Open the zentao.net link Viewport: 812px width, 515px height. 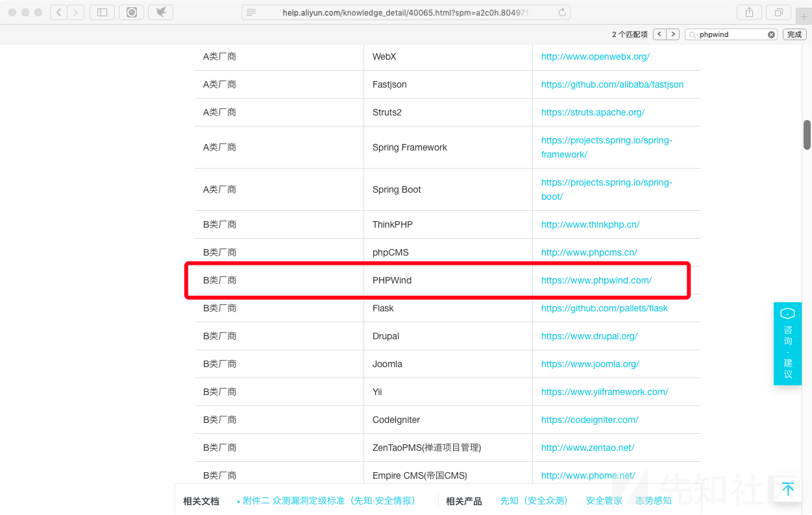pyautogui.click(x=587, y=448)
